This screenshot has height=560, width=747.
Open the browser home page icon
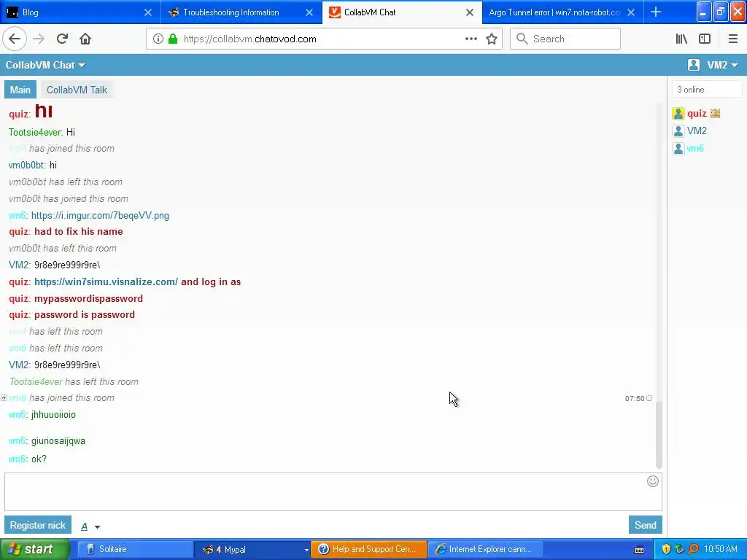coord(85,39)
